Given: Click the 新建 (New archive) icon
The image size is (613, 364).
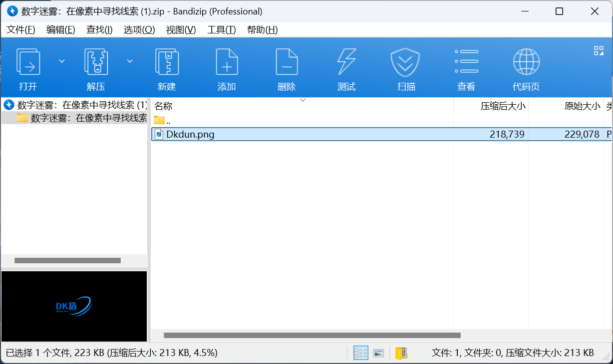Looking at the screenshot, I should click(x=167, y=62).
